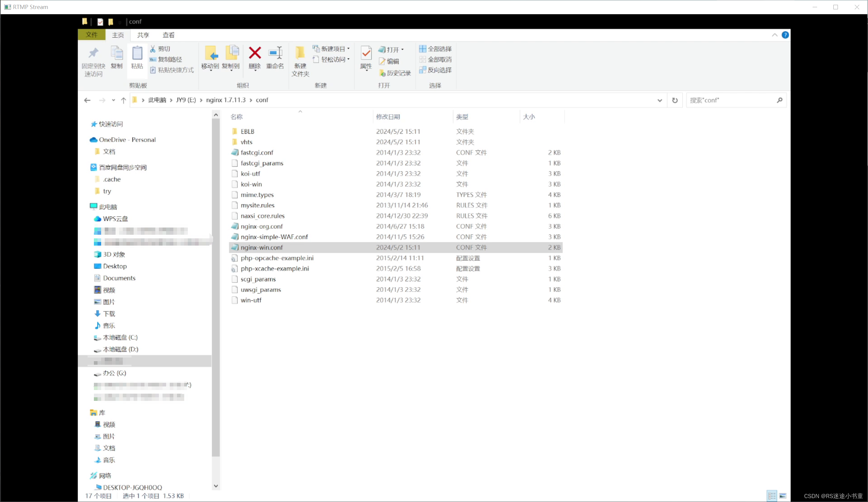Open the Properties checkmark icon
This screenshot has height=502, width=868.
click(366, 53)
